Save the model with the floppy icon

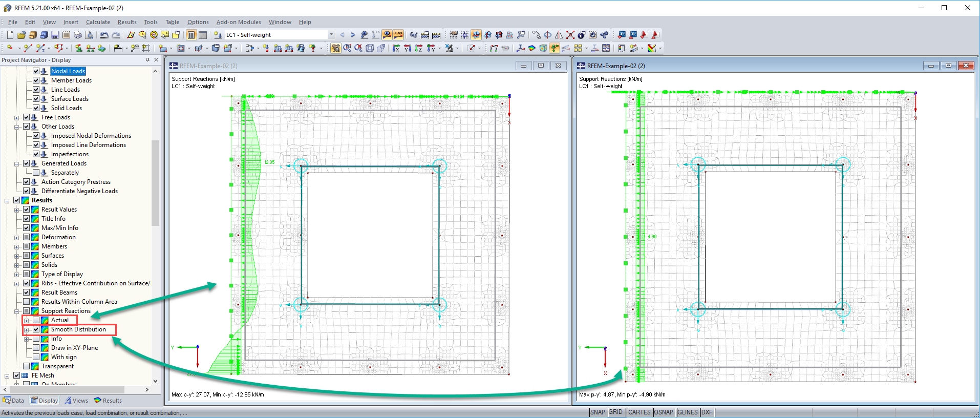(x=55, y=35)
